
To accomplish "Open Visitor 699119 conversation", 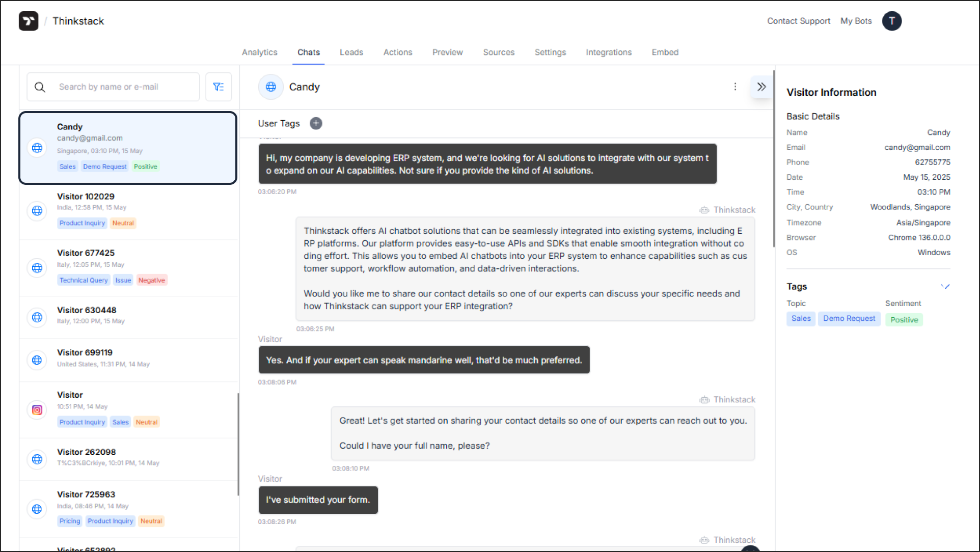I will point(129,360).
